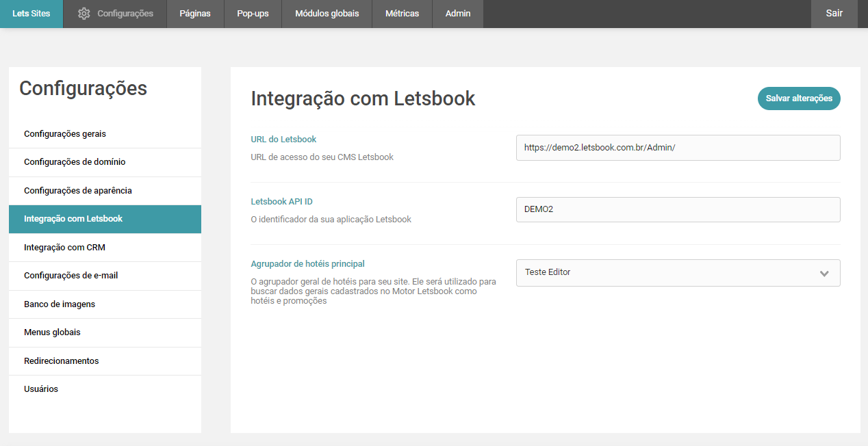Click the 'Configurações' sidebar heading
Screen dimensions: 868x446
pos(83,88)
